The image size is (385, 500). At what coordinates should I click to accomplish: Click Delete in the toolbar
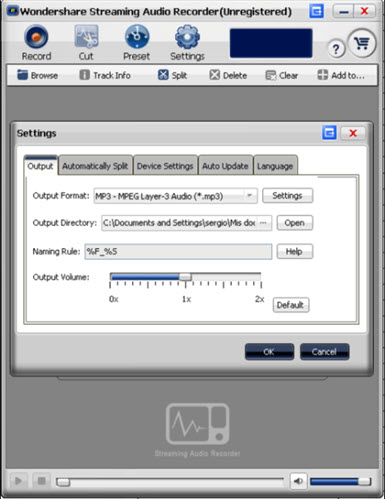(x=228, y=75)
